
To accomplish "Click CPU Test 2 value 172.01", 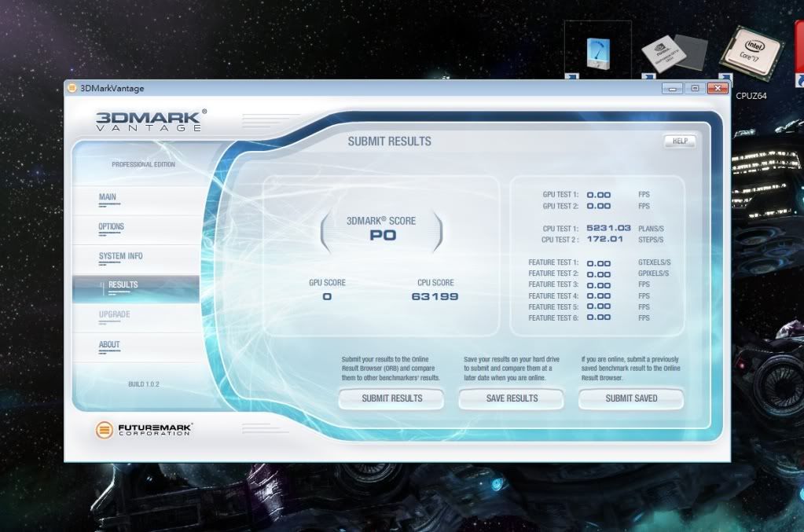I will 605,240.
